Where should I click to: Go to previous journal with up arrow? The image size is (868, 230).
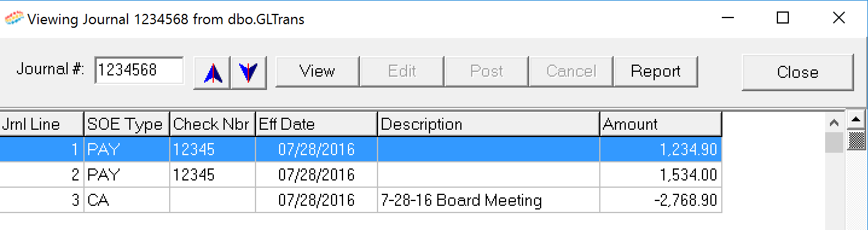pyautogui.click(x=211, y=72)
